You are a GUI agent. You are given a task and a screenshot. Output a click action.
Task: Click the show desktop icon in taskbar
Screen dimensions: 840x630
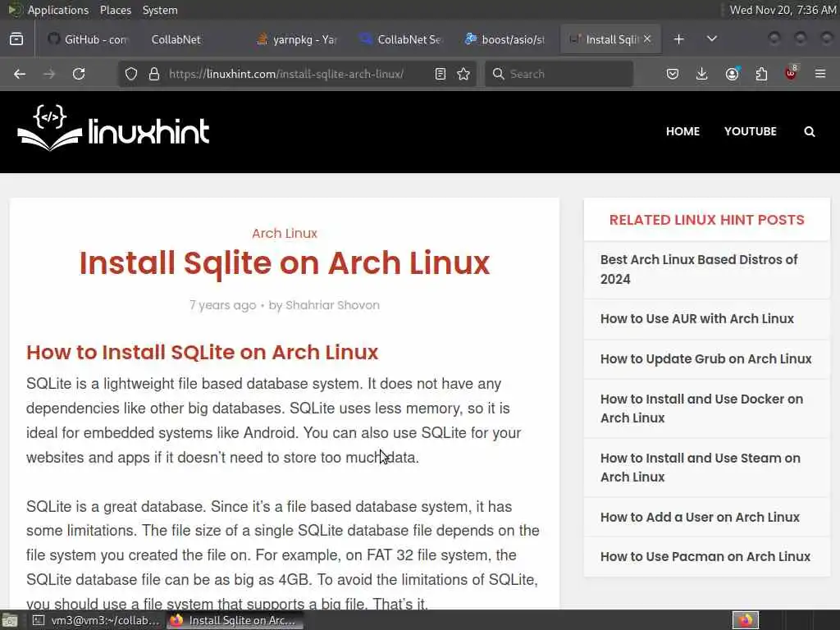pos(10,620)
